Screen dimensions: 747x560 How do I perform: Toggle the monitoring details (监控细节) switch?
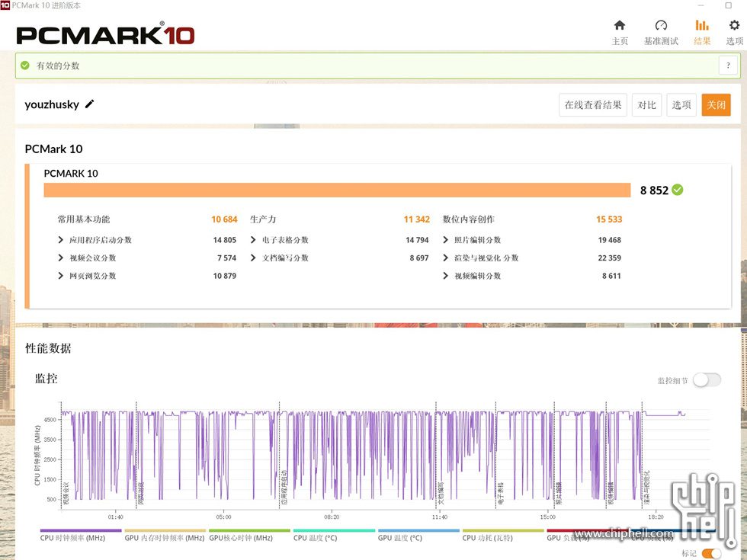tap(707, 380)
